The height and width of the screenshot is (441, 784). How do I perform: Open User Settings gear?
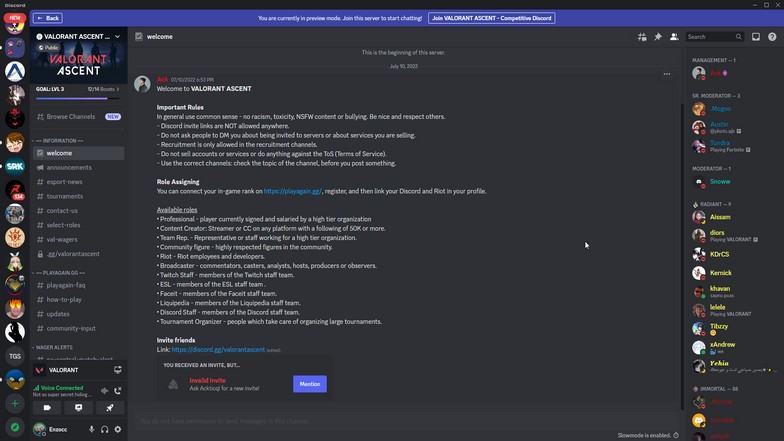(118, 429)
